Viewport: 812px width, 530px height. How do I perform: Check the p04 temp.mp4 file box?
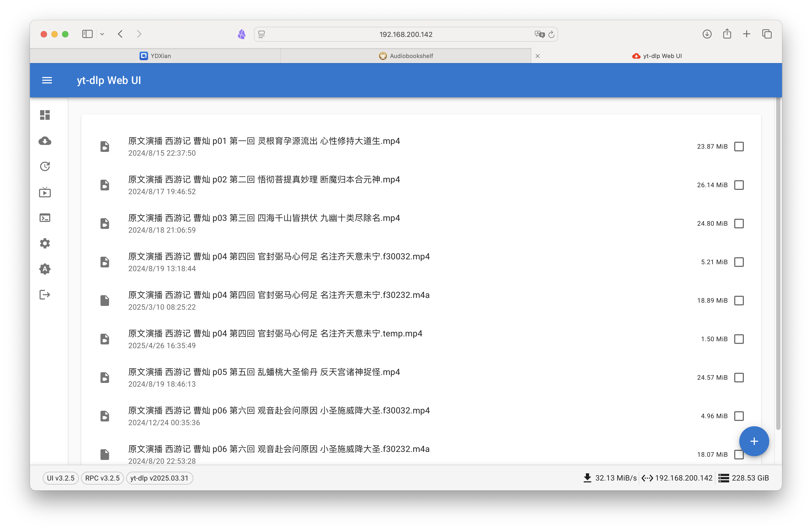pos(739,339)
